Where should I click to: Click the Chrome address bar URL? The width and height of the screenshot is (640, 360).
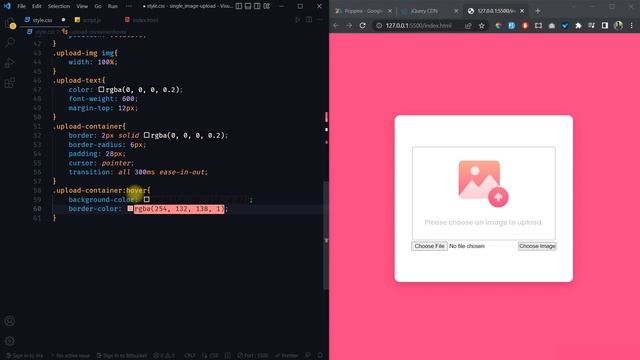[419, 25]
